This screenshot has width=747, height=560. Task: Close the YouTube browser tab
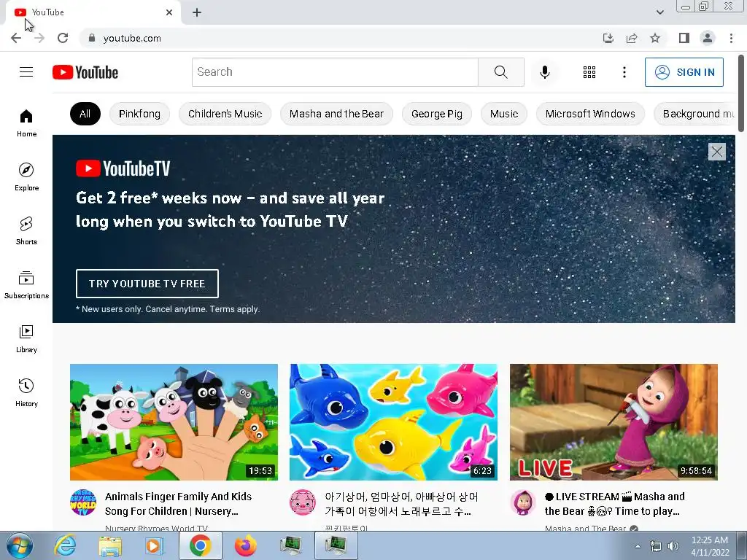(169, 12)
